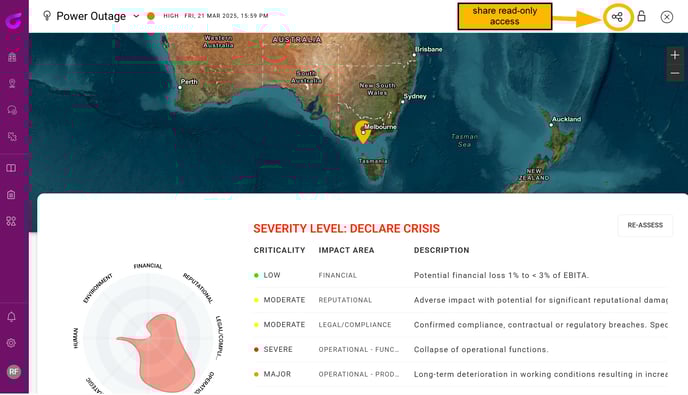Viewport: 688px width, 395px height.
Task: Click the RE-ASSESS button
Action: tap(645, 225)
